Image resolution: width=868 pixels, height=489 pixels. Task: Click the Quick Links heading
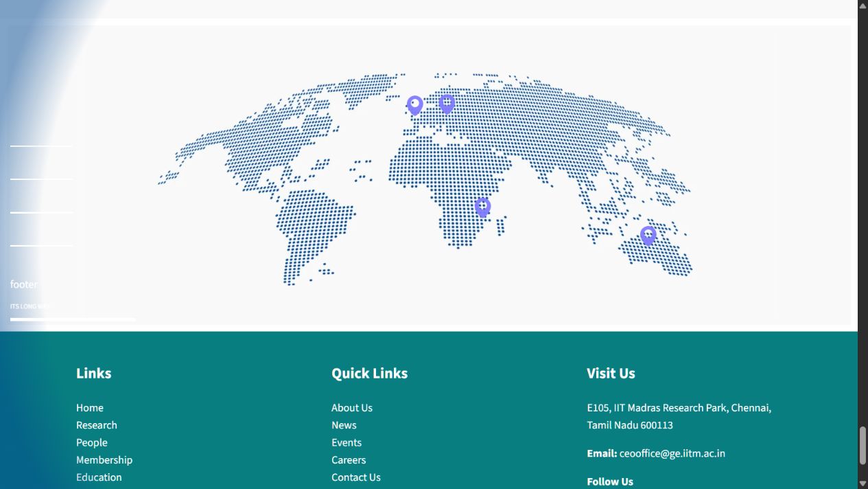(370, 374)
